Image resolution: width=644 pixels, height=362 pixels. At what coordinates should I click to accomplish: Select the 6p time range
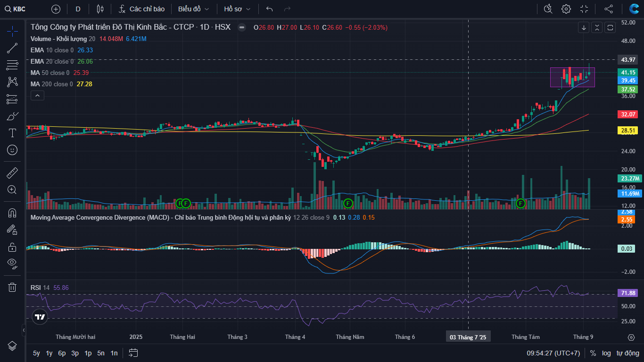pos(62,353)
